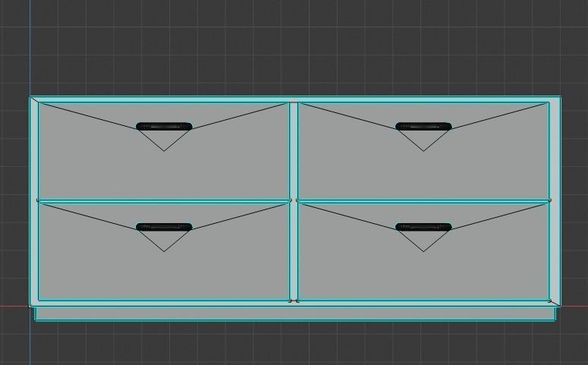The height and width of the screenshot is (365, 588).
Task: Select the top-right drawer's black handle
Action: click(423, 127)
